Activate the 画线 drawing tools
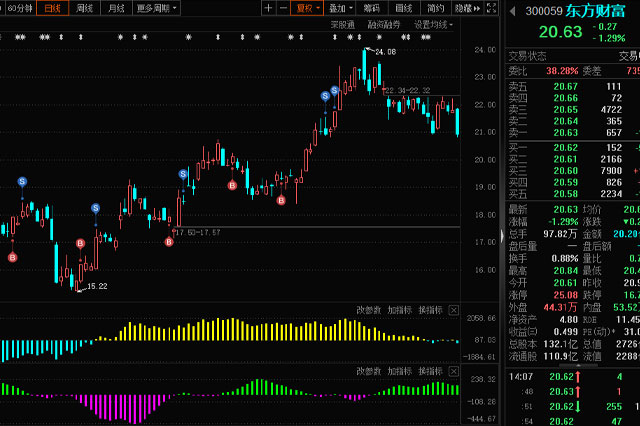 (x=404, y=8)
